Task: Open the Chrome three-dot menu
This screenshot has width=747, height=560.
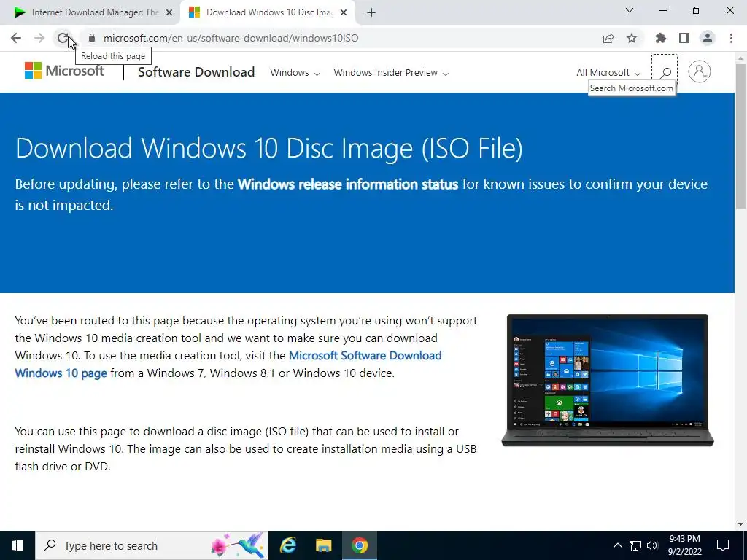Action: (x=731, y=38)
